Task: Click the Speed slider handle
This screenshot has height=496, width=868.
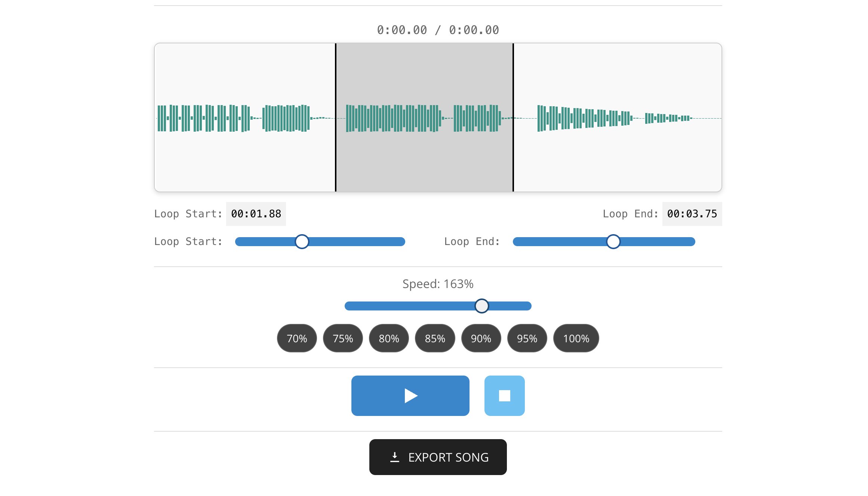Action: click(482, 306)
